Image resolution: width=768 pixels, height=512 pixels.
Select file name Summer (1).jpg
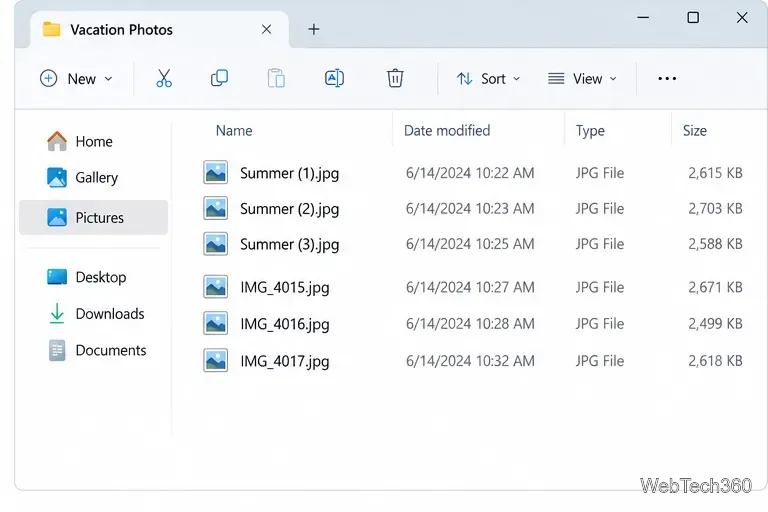coord(289,173)
